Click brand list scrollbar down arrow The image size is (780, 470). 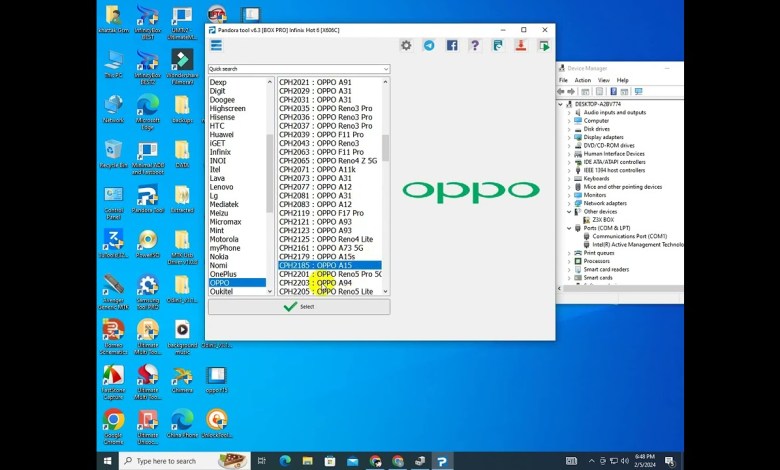point(270,291)
